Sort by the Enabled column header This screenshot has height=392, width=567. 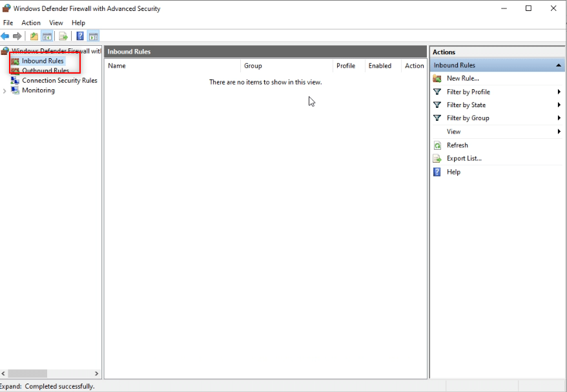click(383, 66)
